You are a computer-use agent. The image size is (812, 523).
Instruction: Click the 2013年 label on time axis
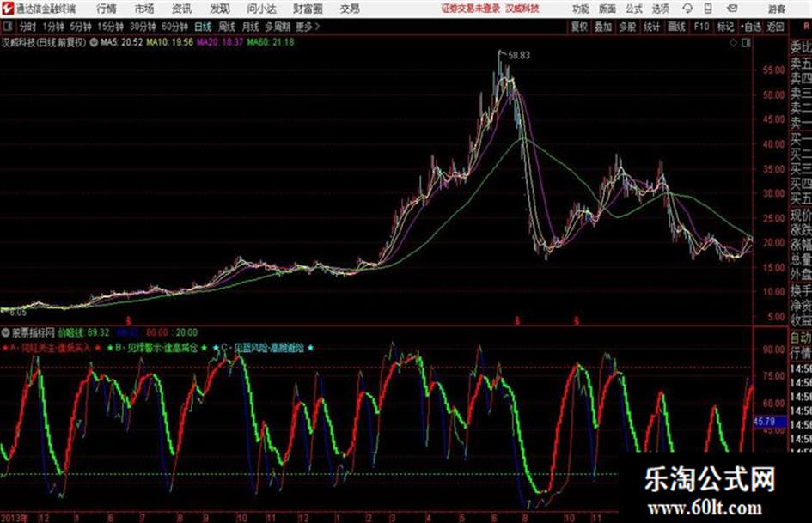[15, 518]
